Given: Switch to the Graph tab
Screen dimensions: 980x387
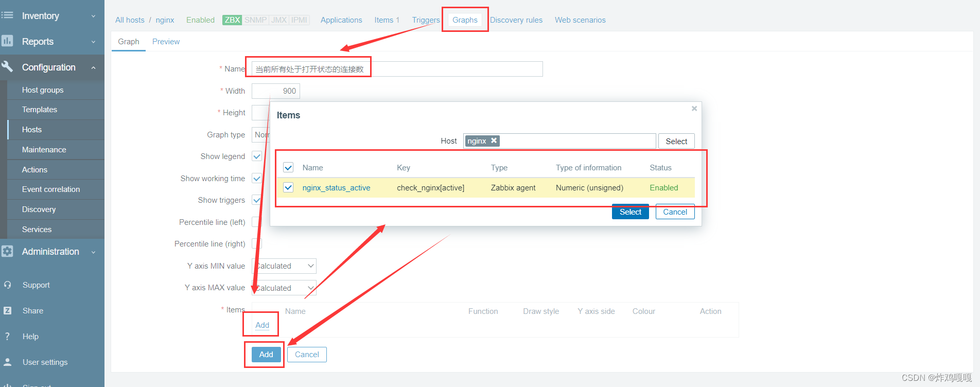Looking at the screenshot, I should click(x=129, y=42).
